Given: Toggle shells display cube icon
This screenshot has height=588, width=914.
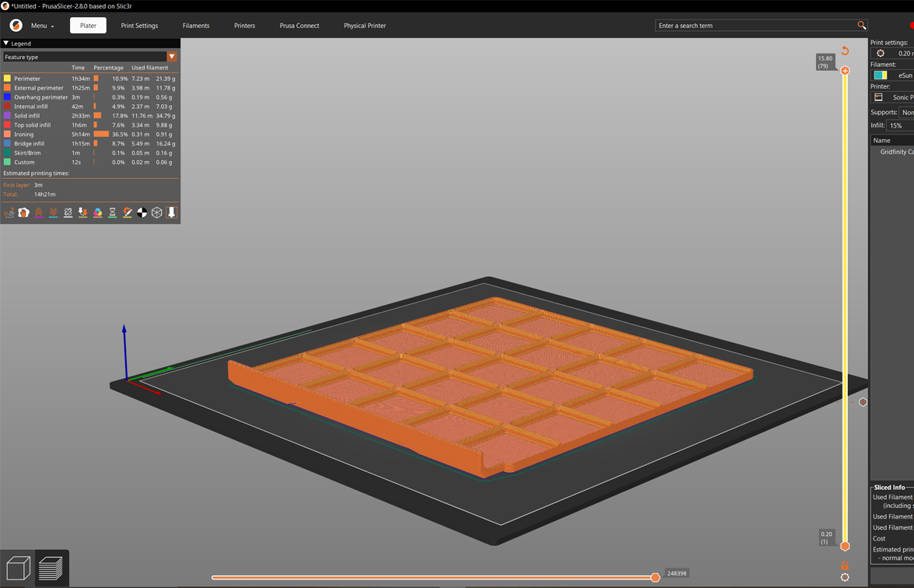Looking at the screenshot, I should (157, 212).
